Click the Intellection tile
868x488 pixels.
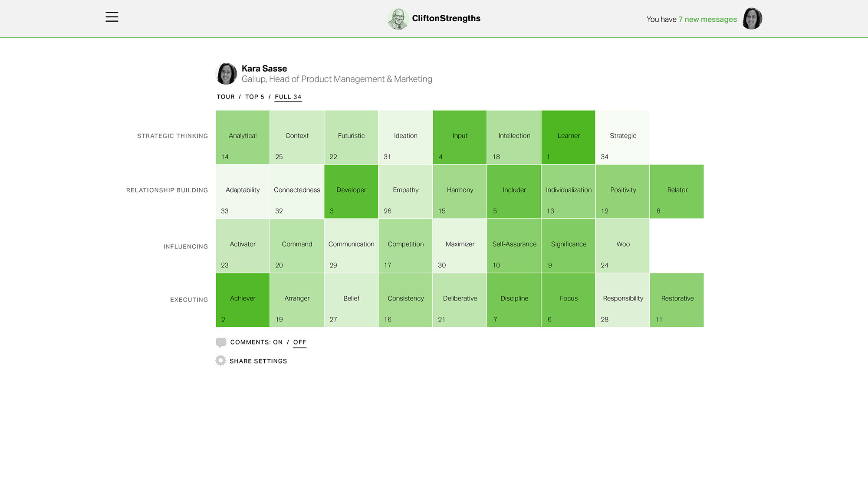(514, 138)
